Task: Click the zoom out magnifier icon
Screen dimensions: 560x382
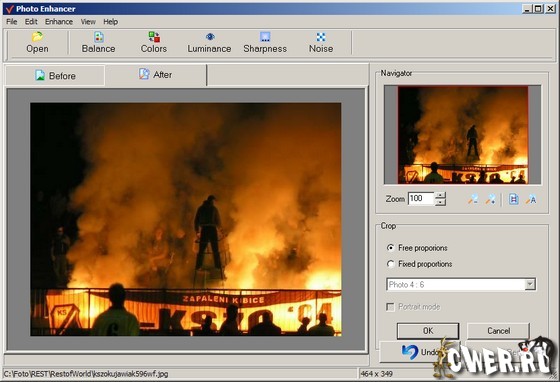Action: coord(473,199)
